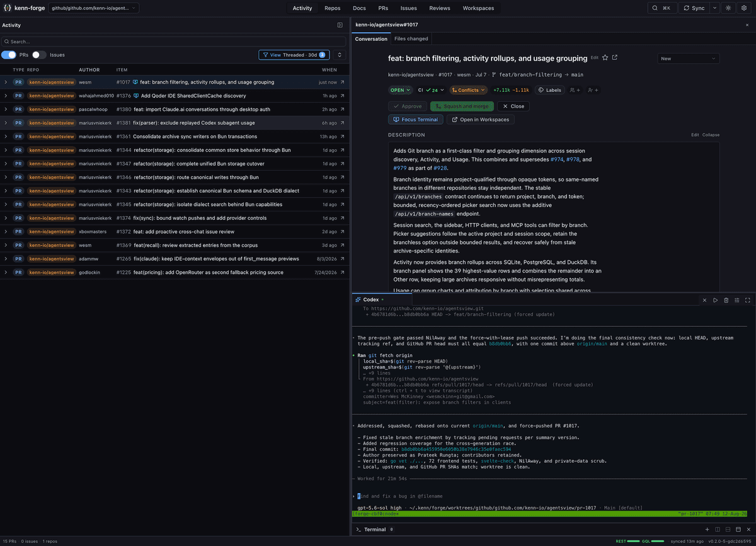Open the #974 issue link

point(557,160)
